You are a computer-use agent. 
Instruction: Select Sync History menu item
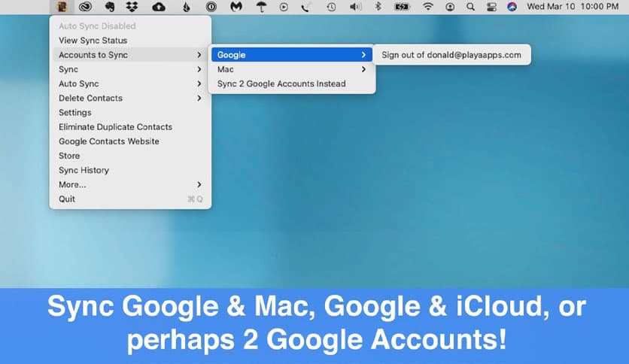[x=130, y=171]
